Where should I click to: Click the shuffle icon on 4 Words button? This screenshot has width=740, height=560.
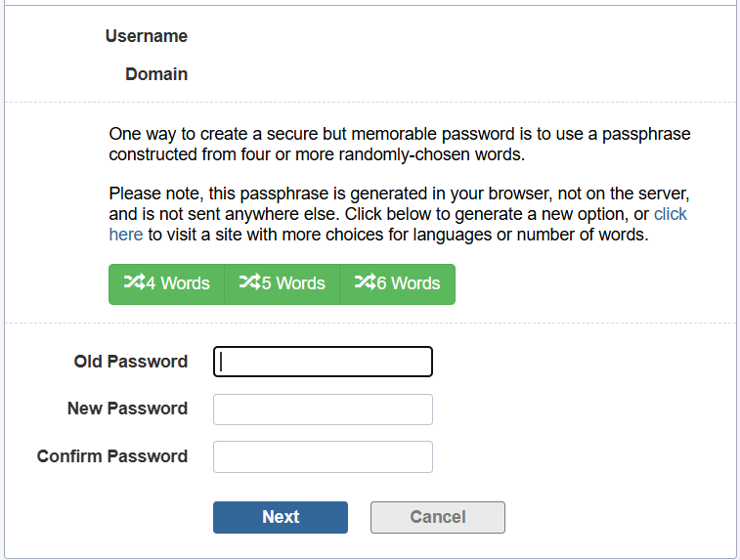(134, 282)
